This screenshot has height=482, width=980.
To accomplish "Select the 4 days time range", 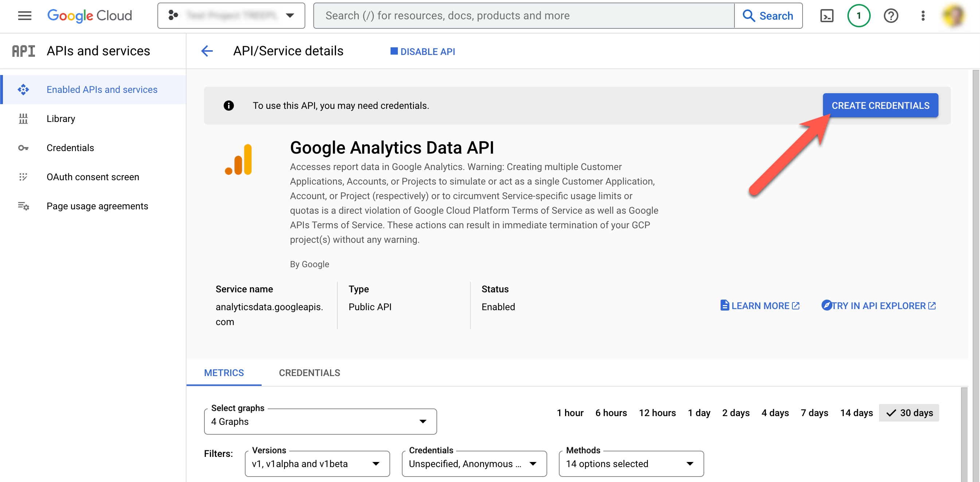I will click(x=775, y=413).
